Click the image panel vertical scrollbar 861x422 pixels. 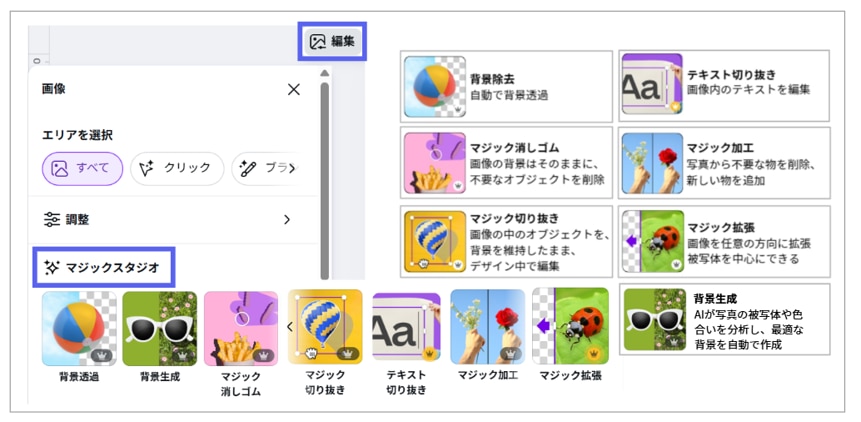click(325, 181)
